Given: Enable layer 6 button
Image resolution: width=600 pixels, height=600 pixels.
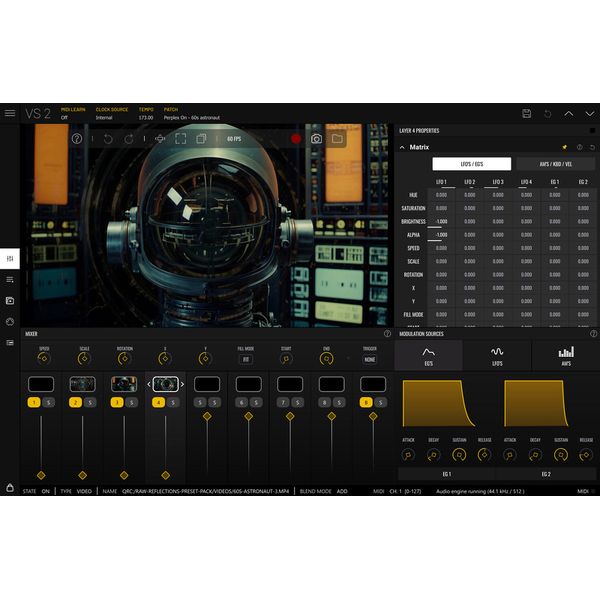Looking at the screenshot, I should click(x=241, y=402).
